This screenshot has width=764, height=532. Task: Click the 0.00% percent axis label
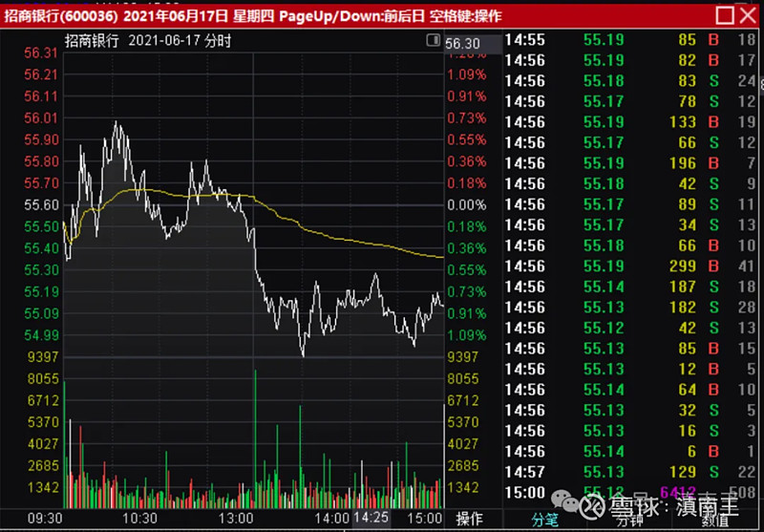click(467, 205)
